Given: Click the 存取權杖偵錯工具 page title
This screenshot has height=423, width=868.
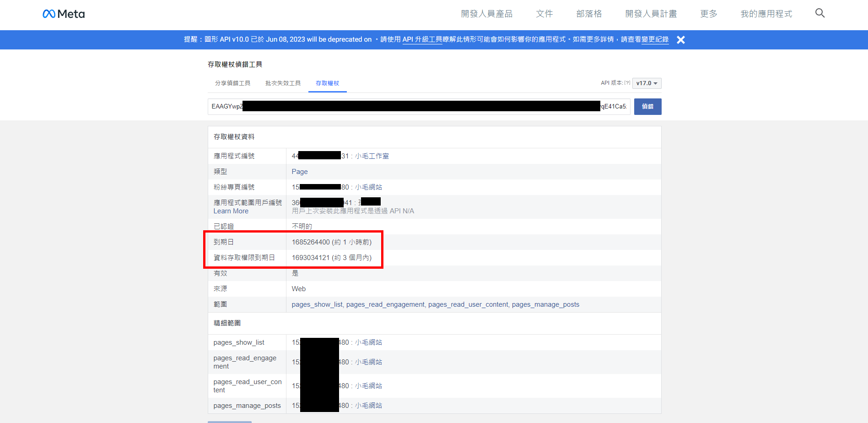Looking at the screenshot, I should (x=235, y=65).
